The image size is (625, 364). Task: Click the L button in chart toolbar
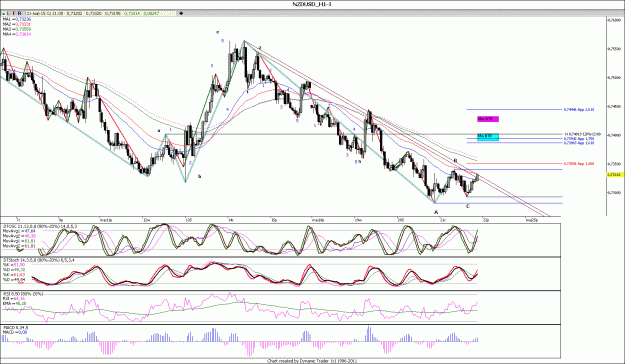point(8,13)
